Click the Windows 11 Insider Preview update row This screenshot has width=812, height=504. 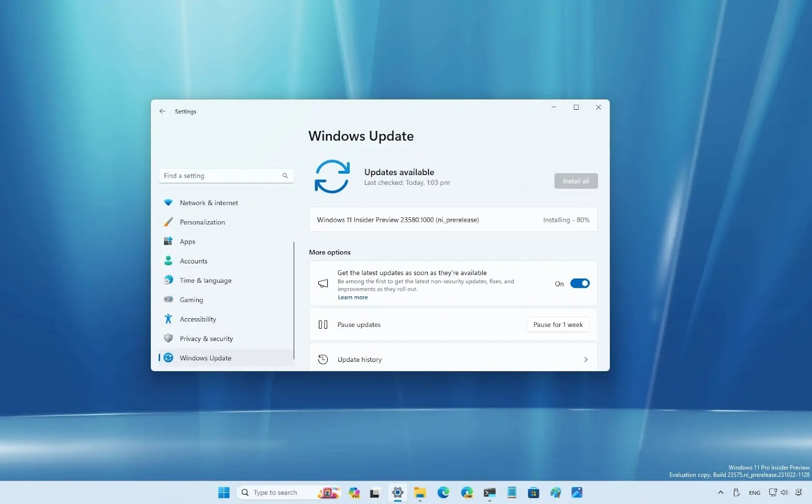tap(453, 220)
